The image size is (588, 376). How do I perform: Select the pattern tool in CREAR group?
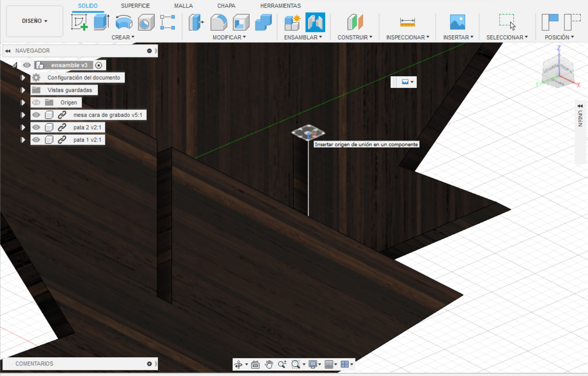click(168, 22)
